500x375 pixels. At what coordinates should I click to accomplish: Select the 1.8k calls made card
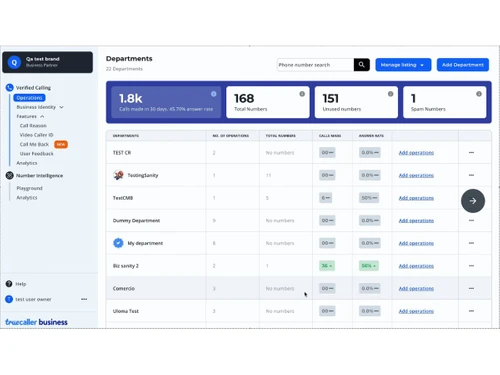[x=166, y=102]
